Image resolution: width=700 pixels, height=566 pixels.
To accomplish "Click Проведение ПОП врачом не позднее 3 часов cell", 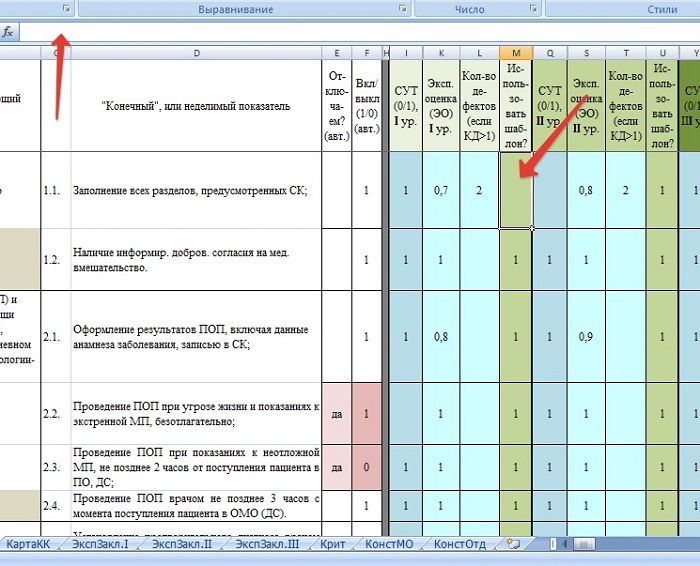I will tap(196, 506).
